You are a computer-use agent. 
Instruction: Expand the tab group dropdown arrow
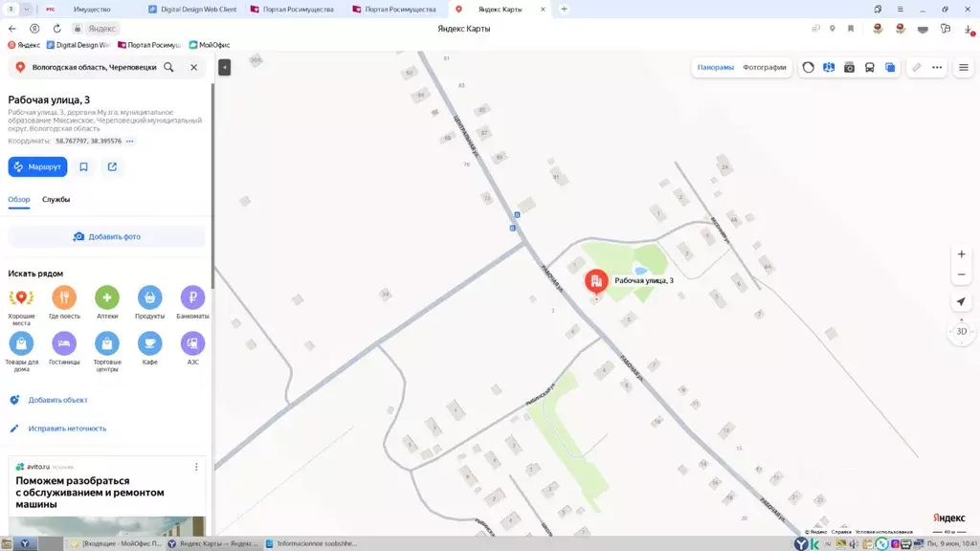tap(27, 10)
